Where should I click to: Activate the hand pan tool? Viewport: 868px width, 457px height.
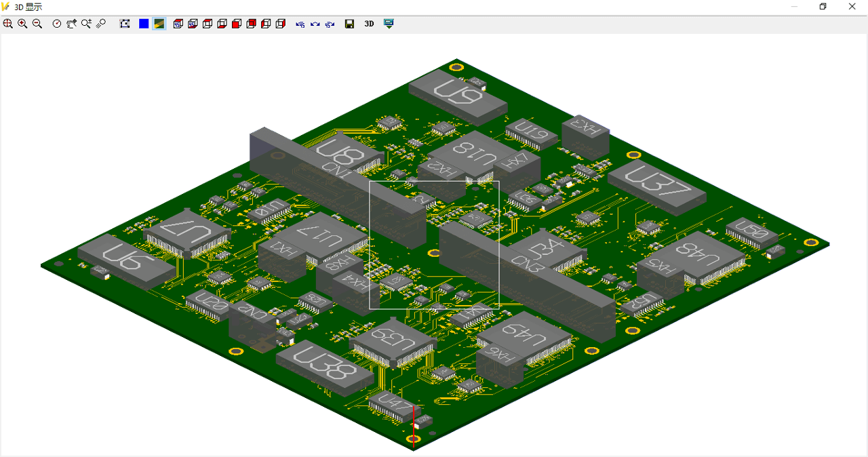click(x=71, y=24)
